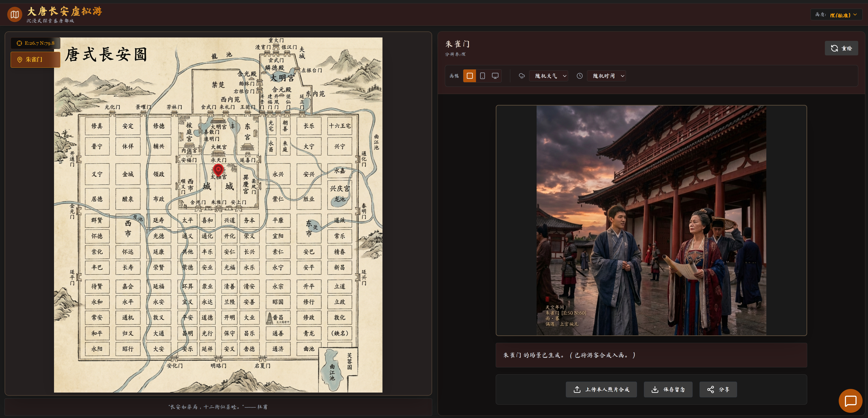Click 上传本人照片合成 upload button
The image size is (868, 418).
(601, 389)
